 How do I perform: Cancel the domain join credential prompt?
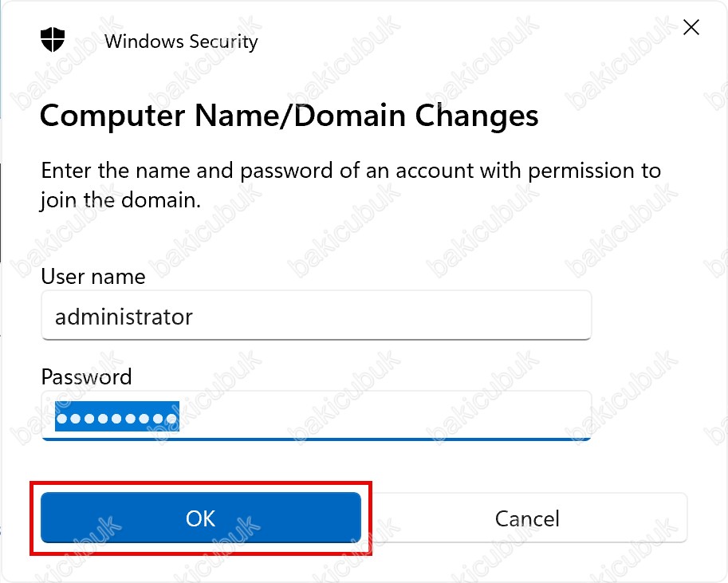click(527, 518)
